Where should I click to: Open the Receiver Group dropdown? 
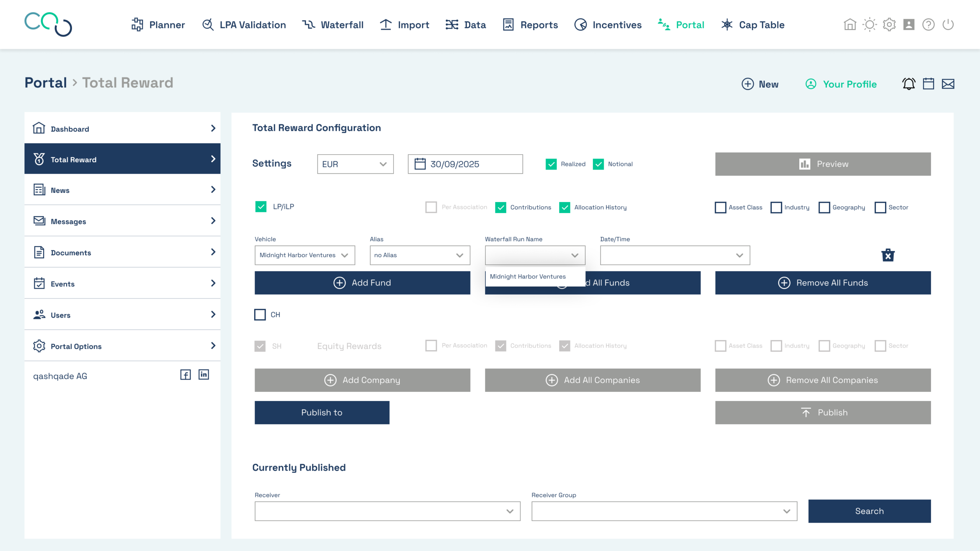664,511
